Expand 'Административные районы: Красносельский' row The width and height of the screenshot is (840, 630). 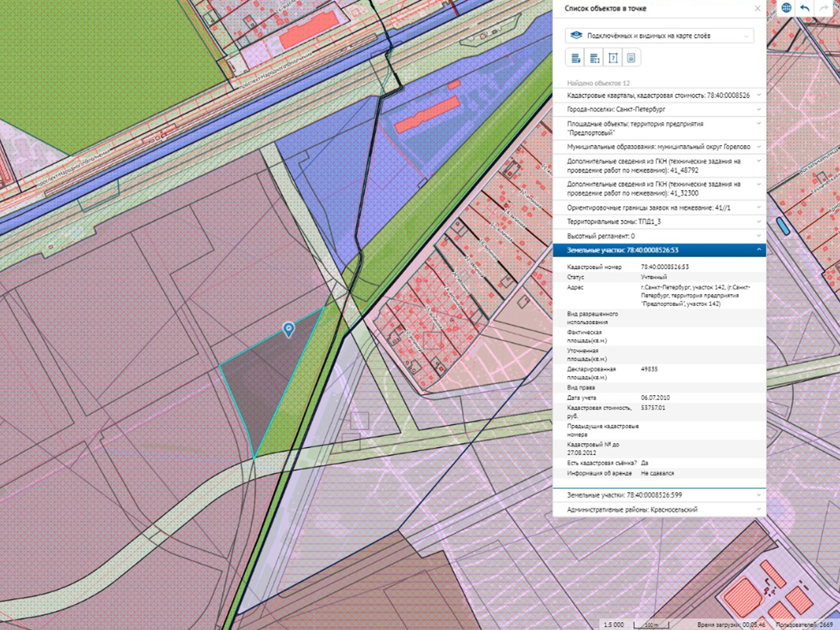(659, 510)
